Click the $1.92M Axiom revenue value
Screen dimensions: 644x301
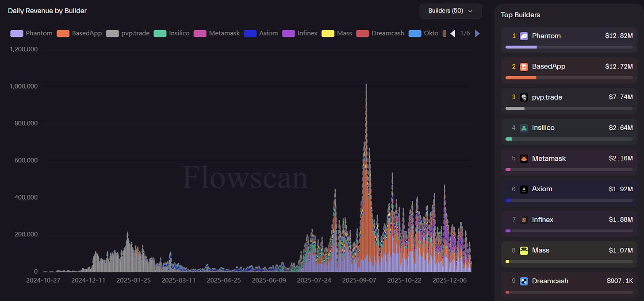point(621,189)
